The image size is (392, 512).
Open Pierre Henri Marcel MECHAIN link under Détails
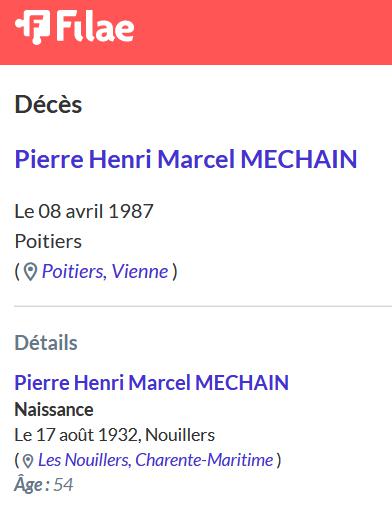tap(152, 382)
